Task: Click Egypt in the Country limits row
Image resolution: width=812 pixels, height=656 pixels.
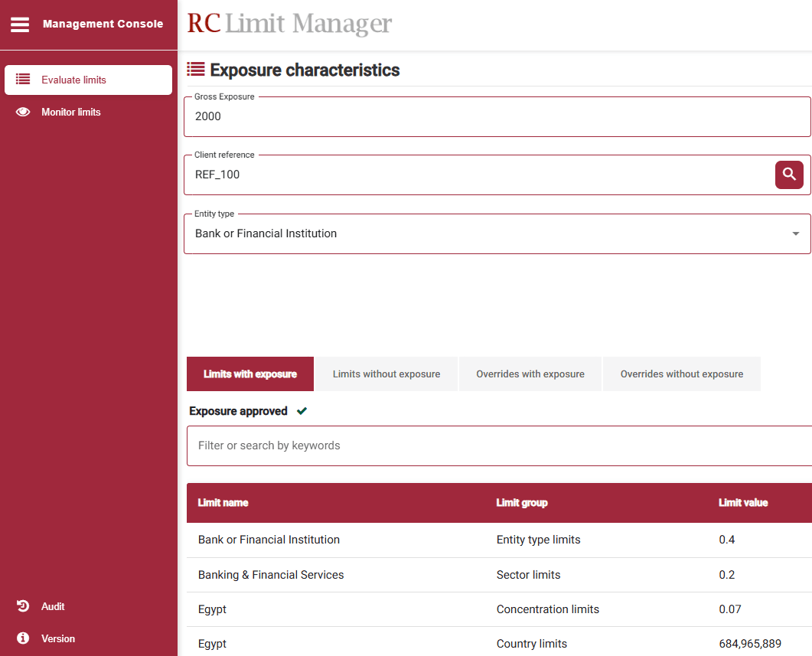Action: coord(212,644)
